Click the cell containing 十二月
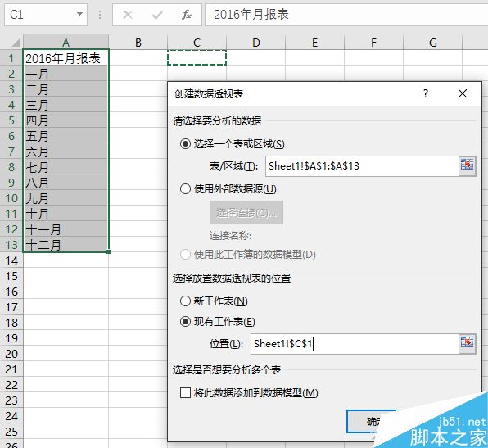The image size is (488, 448). click(x=66, y=245)
